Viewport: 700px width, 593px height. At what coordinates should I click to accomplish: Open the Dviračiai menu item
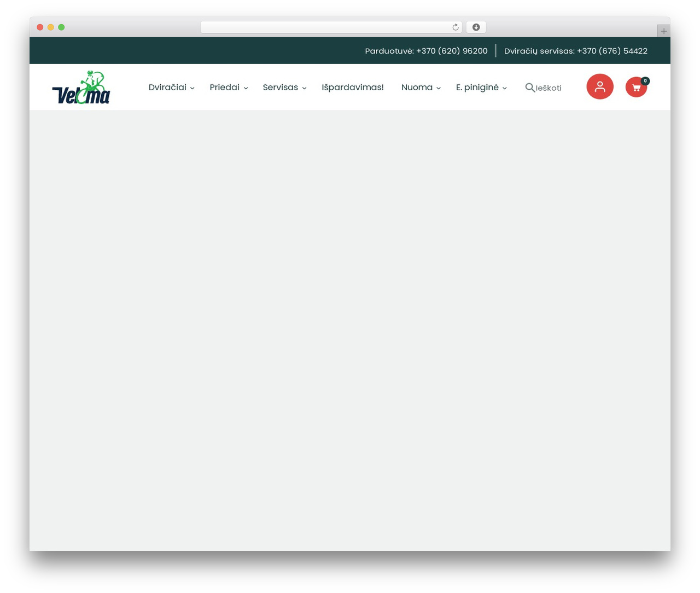167,88
